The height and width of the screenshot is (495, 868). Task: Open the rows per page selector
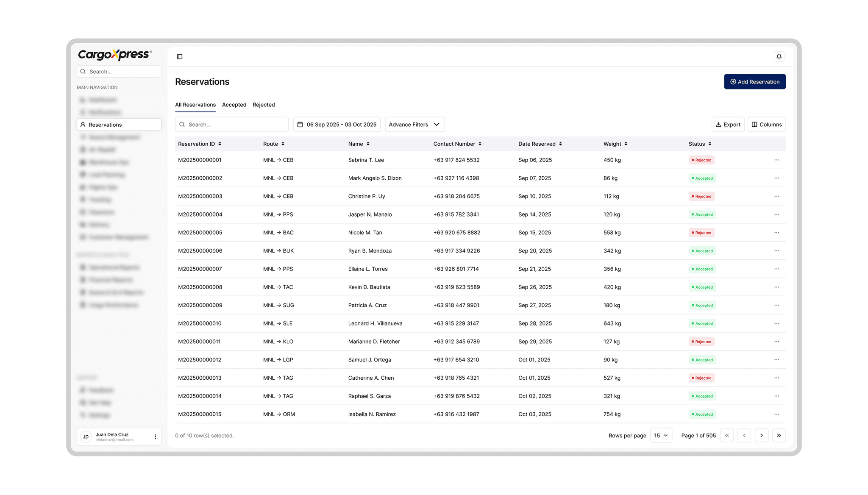click(661, 435)
